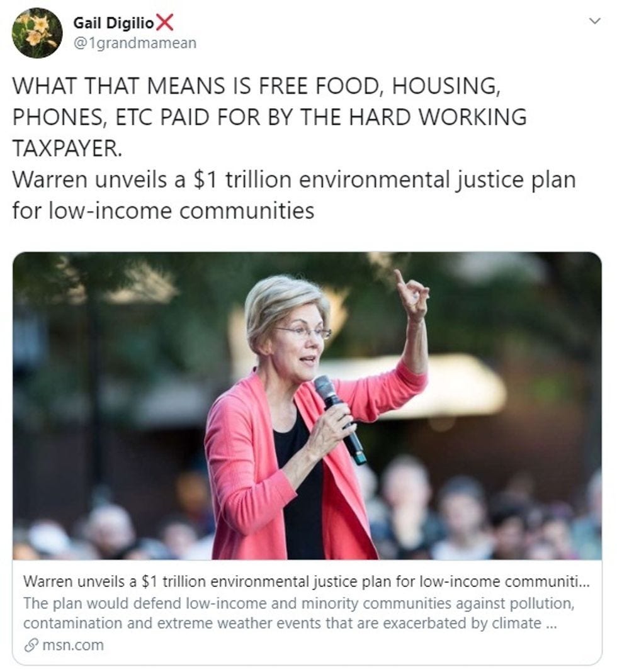Click the red X emoji beside the name
This screenshot has width=617, height=672.
tap(165, 23)
